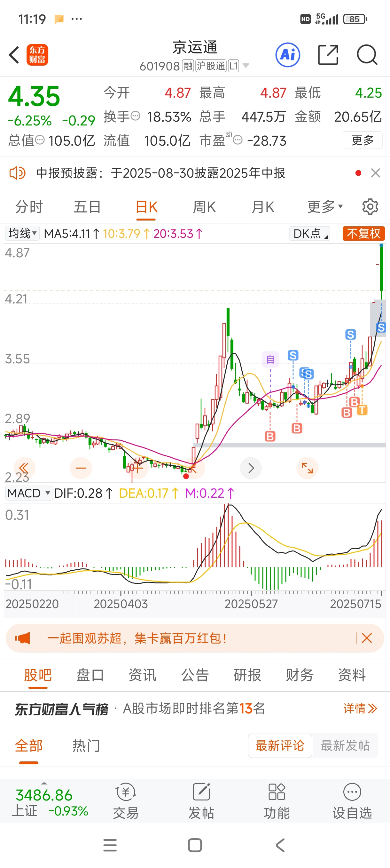390x868 pixels.
Task: Open the search magnifier icon
Action: click(367, 55)
